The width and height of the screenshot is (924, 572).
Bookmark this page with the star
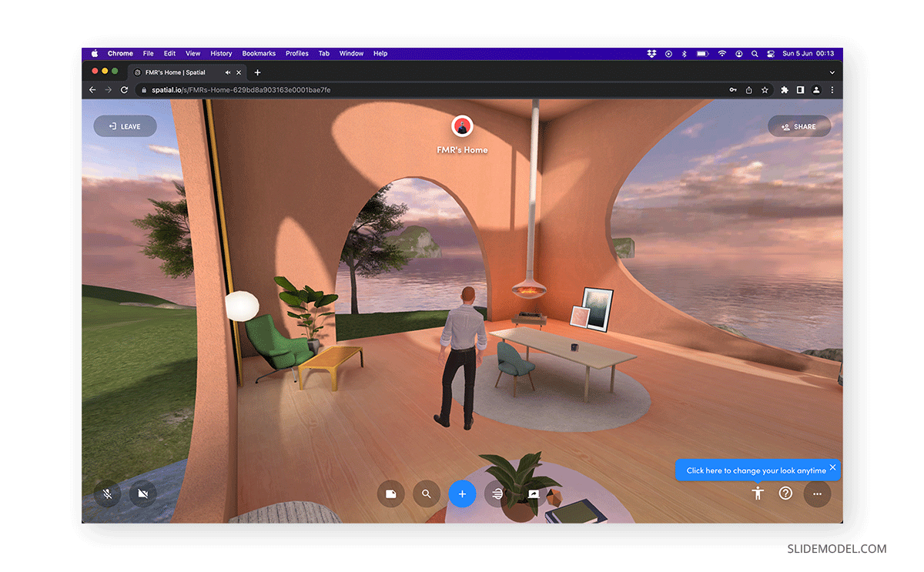pyautogui.click(x=765, y=90)
